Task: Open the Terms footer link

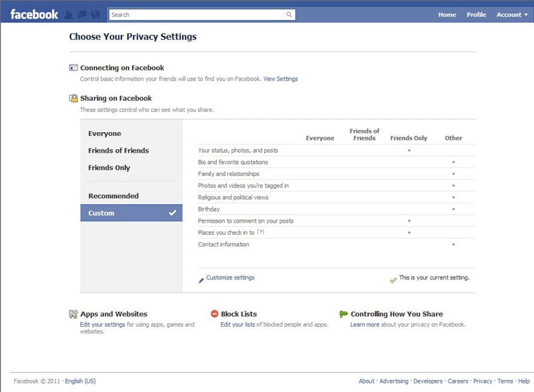Action: pyautogui.click(x=505, y=381)
